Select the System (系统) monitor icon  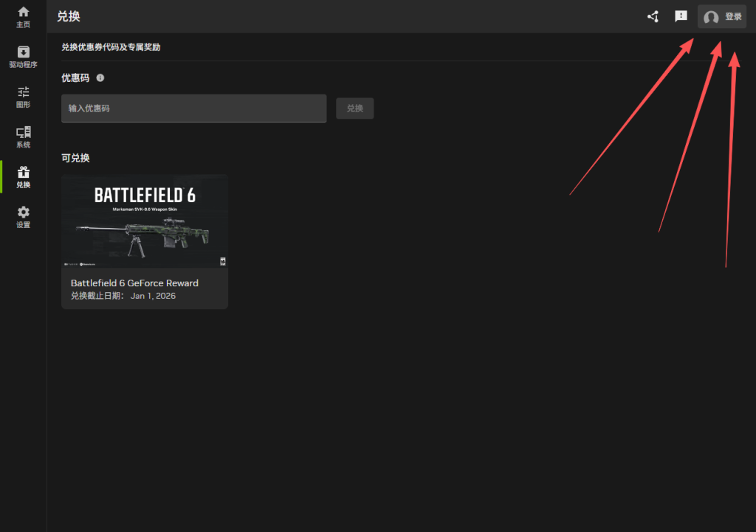click(x=23, y=132)
